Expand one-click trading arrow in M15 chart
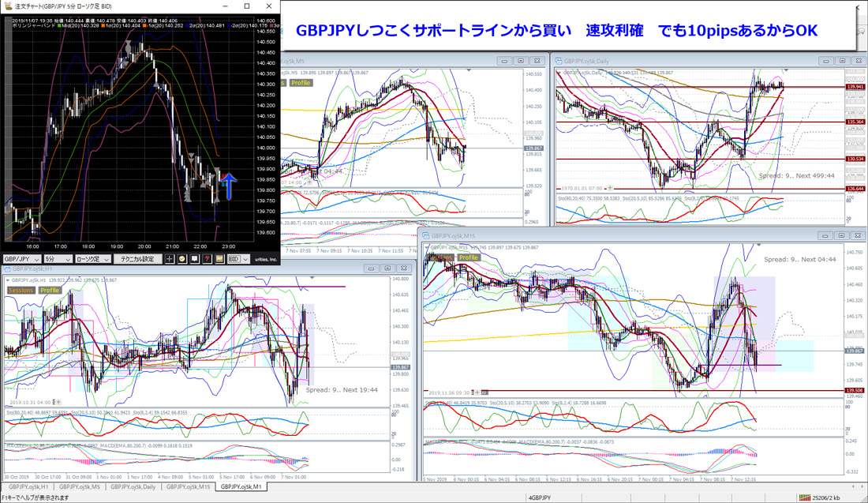Screen dimensions: 868x503 427,248
